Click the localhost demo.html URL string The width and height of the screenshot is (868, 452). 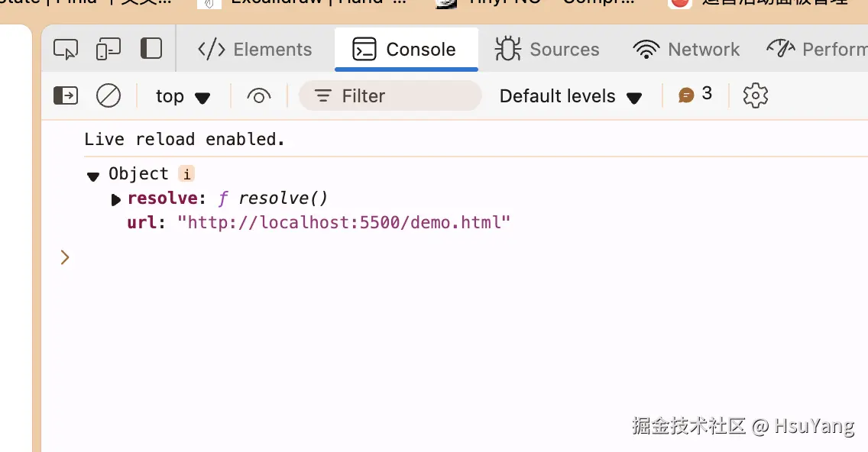(344, 223)
